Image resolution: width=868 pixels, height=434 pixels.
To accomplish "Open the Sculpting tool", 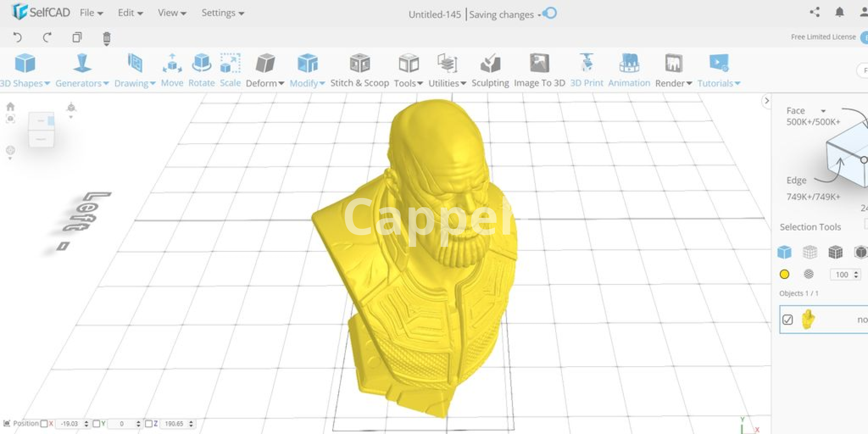I will 490,70.
